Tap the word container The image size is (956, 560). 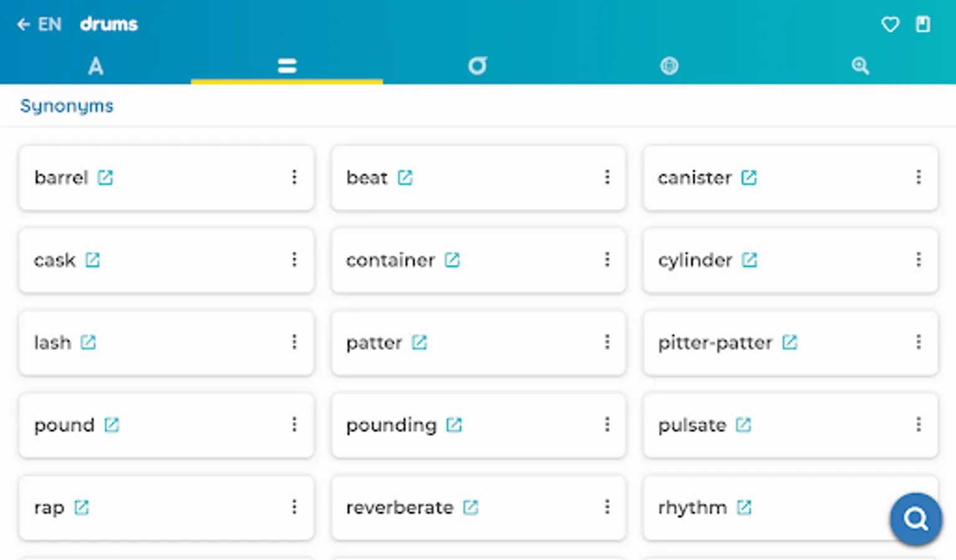pyautogui.click(x=390, y=260)
